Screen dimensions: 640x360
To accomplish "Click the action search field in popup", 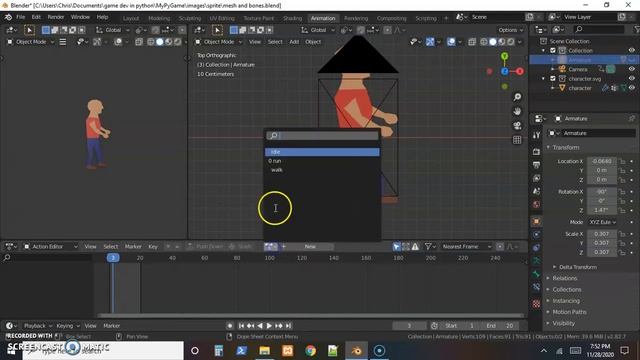I will coord(322,136).
